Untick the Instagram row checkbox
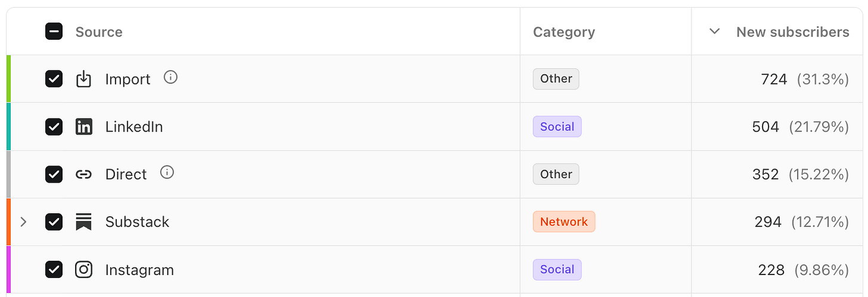The height and width of the screenshot is (297, 868). 54,270
